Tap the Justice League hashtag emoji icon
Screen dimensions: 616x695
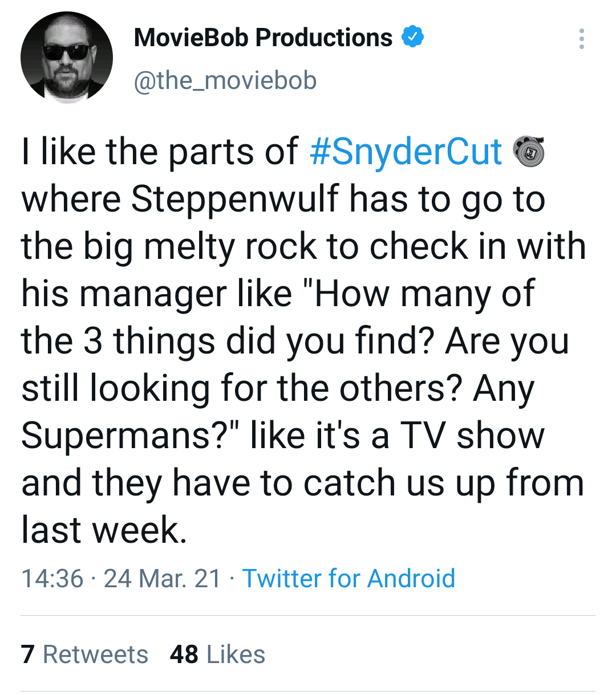coord(529,152)
